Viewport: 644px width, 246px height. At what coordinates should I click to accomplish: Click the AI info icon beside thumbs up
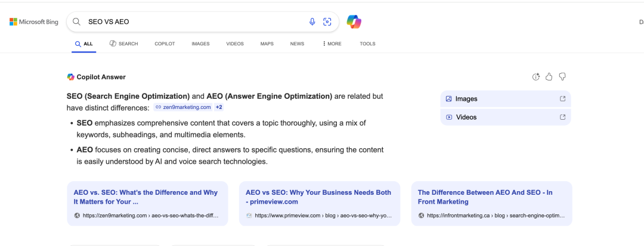(x=535, y=77)
